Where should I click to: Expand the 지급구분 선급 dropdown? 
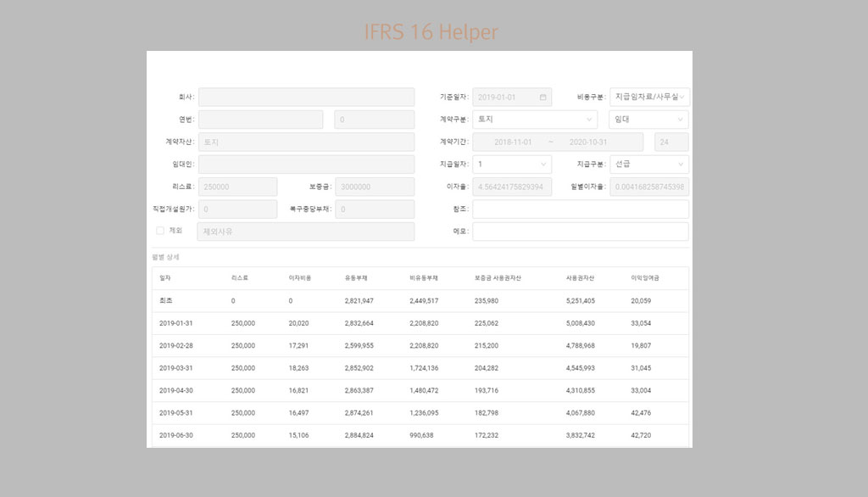(x=648, y=165)
